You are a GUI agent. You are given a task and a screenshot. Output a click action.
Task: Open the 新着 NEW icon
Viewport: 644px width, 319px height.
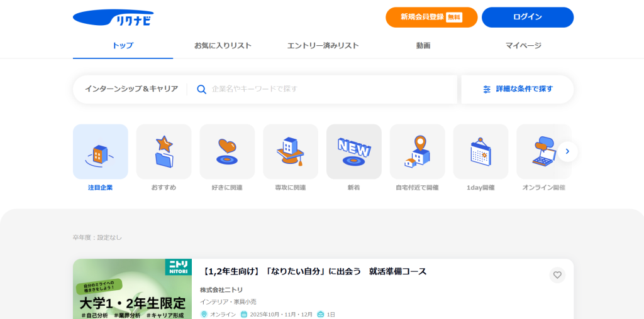(x=353, y=152)
